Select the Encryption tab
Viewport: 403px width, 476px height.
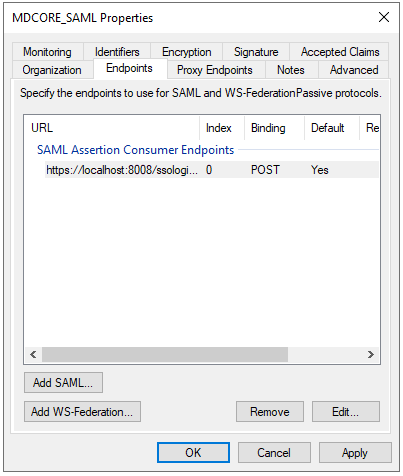point(186,52)
